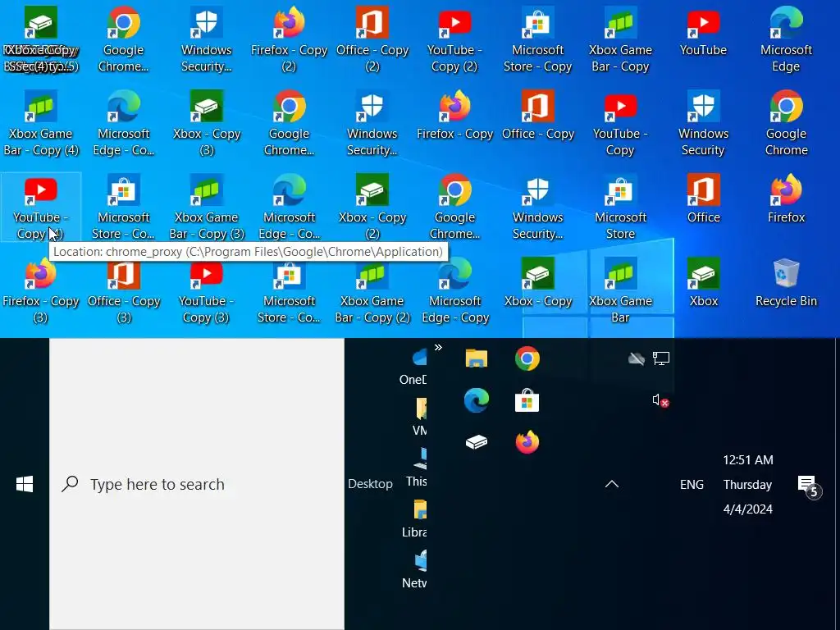Launch the pinned Microsoft Edge taskbar icon
This screenshot has height=630, width=840.
coord(477,400)
